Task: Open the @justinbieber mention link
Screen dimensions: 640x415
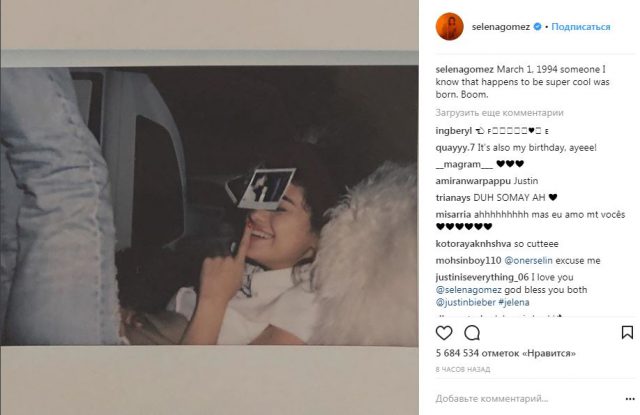Action: 466,302
